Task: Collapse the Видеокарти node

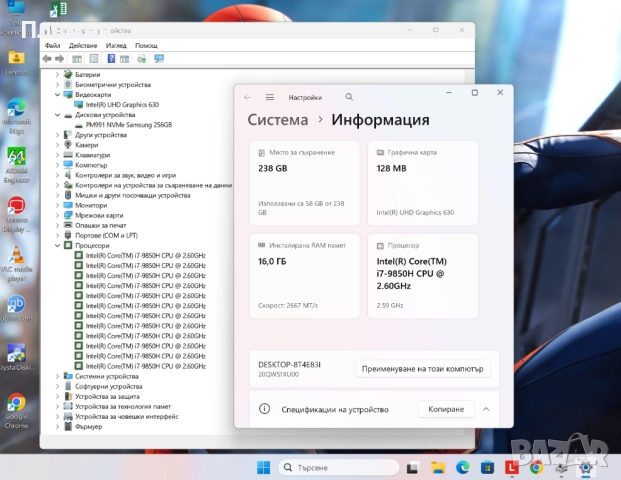Action: [57, 95]
